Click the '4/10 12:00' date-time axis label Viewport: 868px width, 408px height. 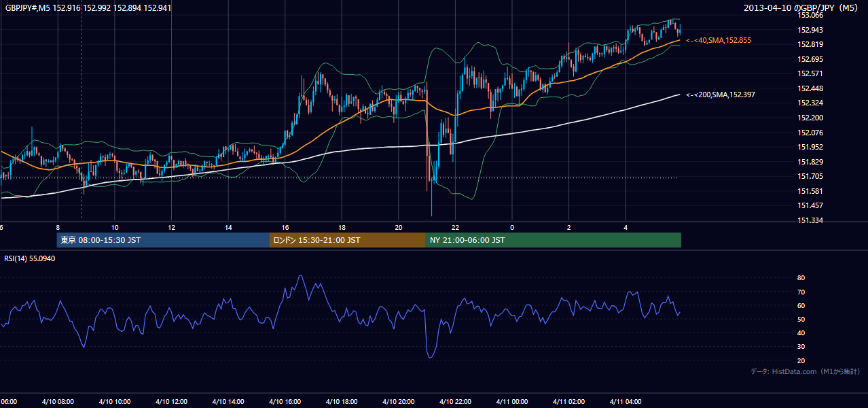(172, 402)
